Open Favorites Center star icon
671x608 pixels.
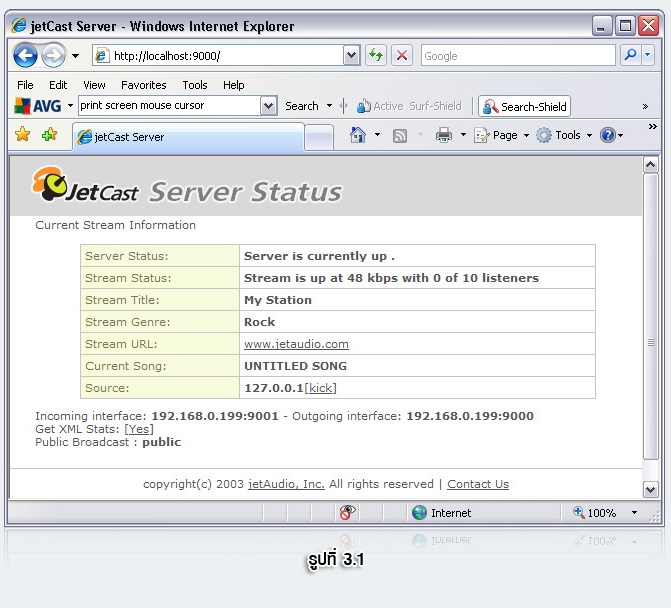click(22, 135)
